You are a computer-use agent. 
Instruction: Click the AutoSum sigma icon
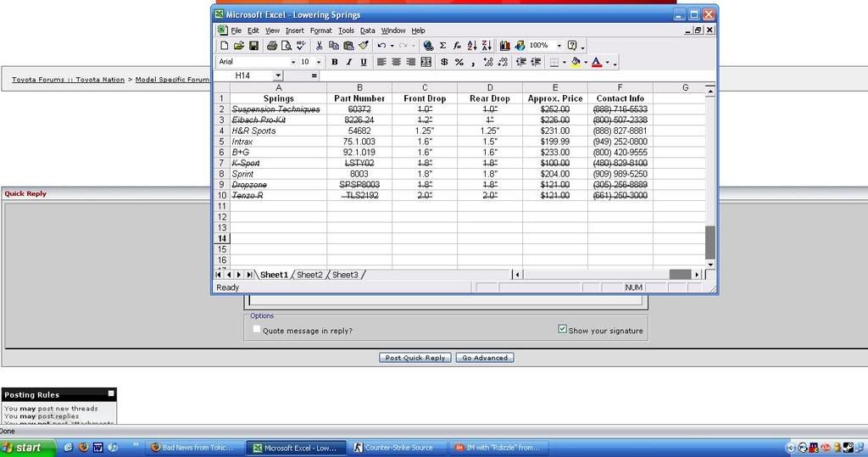tap(442, 46)
